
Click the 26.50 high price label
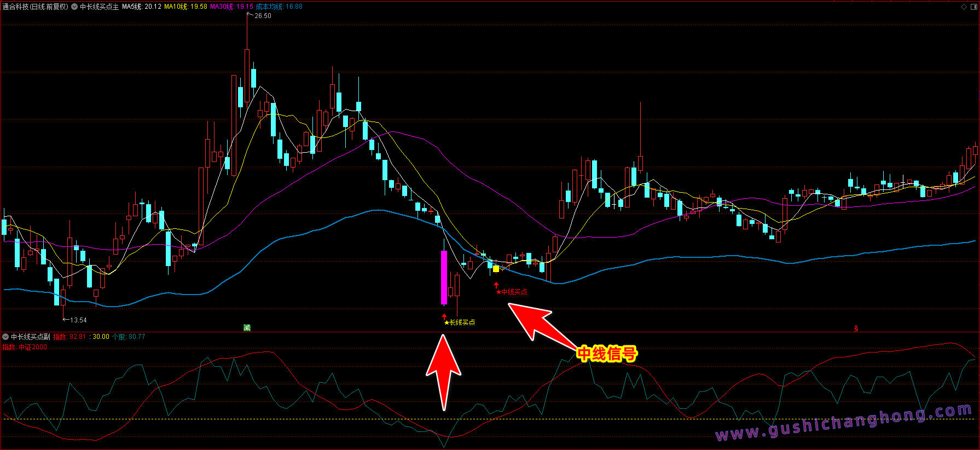tap(263, 16)
